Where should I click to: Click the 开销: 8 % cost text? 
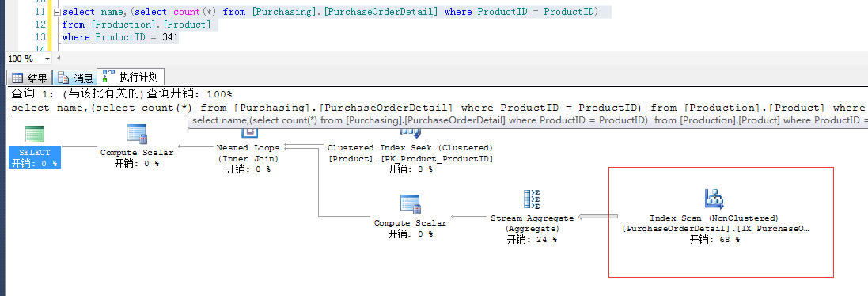click(x=410, y=169)
